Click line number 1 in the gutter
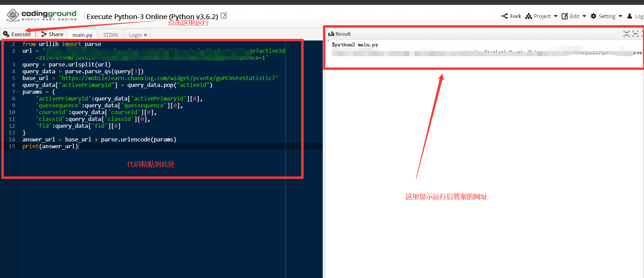The height and width of the screenshot is (278, 644). (x=14, y=44)
